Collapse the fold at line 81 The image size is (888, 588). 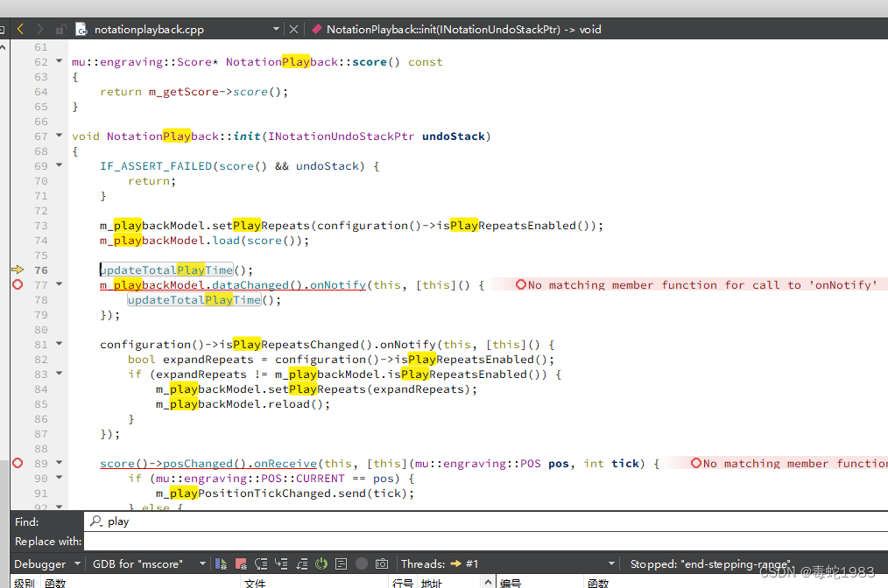(x=59, y=344)
